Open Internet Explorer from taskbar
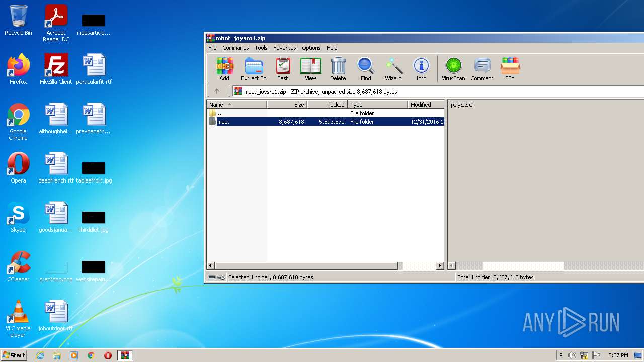The width and height of the screenshot is (644, 362). coord(40,355)
